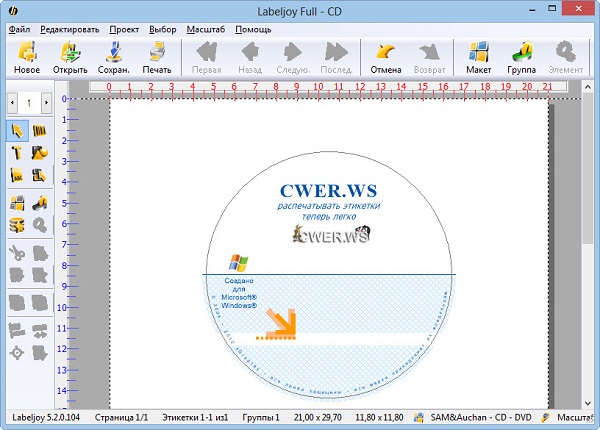Image resolution: width=600 pixels, height=430 pixels.
Task: Click the Открыть (Open) toolbar icon
Action: tap(71, 57)
